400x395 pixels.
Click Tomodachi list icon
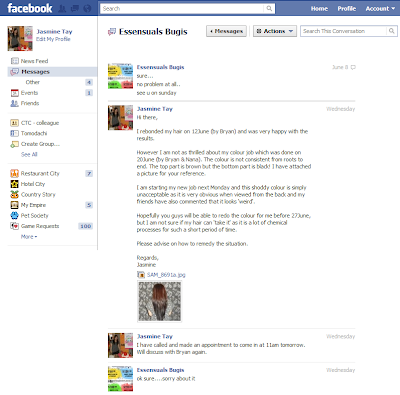(x=14, y=133)
